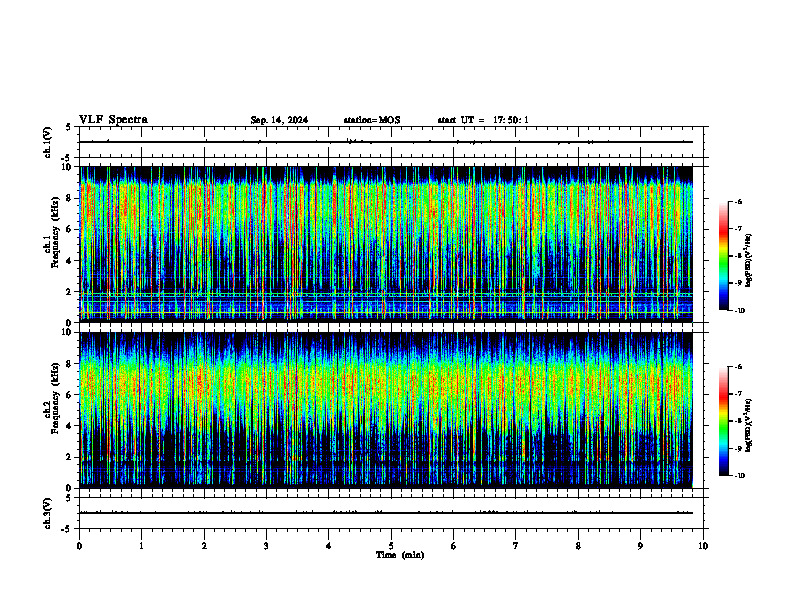
Task: Click time axis tick label "10"
Action: [x=703, y=546]
